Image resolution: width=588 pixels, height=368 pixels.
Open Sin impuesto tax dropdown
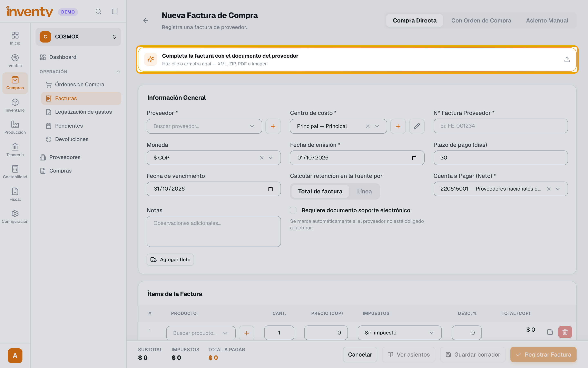click(399, 333)
